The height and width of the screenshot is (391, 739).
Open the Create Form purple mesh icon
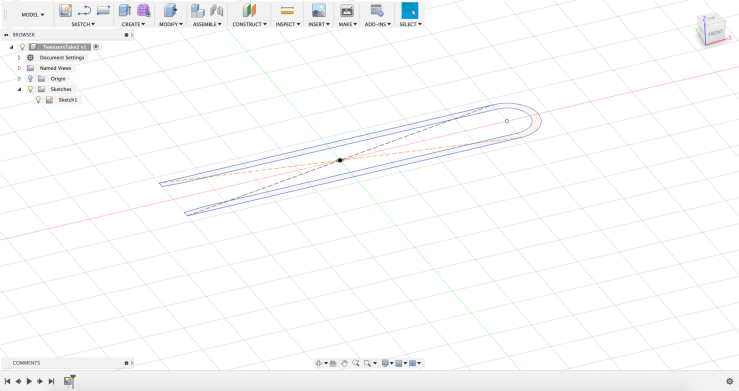pos(143,10)
